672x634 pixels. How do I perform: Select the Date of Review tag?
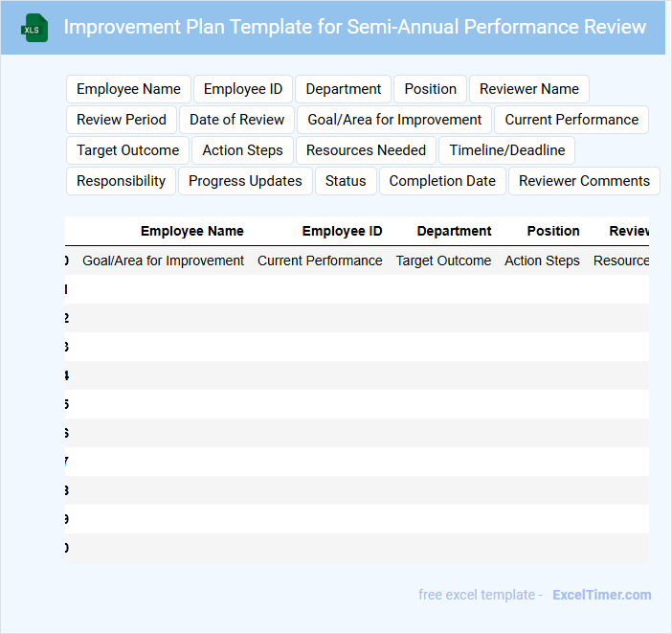click(x=236, y=120)
